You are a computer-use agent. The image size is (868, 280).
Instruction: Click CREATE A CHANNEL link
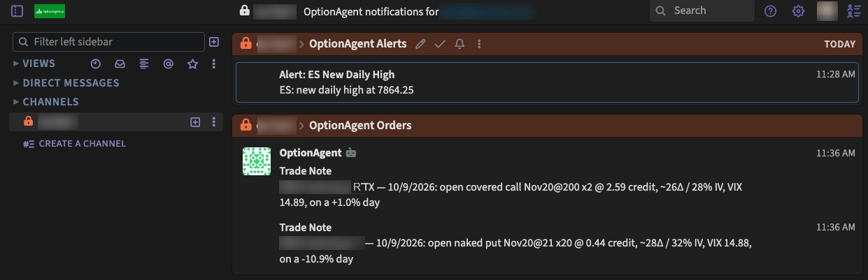coord(75,144)
